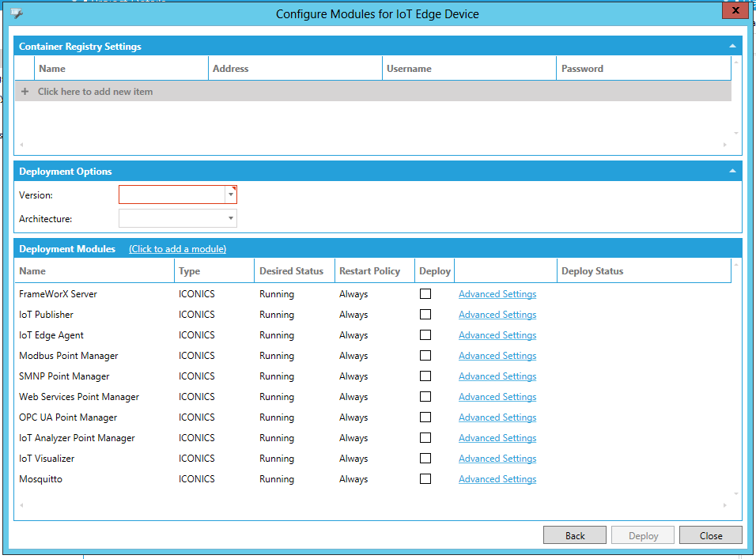The height and width of the screenshot is (559, 756).
Task: Click the plus icon to add registry item
Action: pyautogui.click(x=25, y=92)
